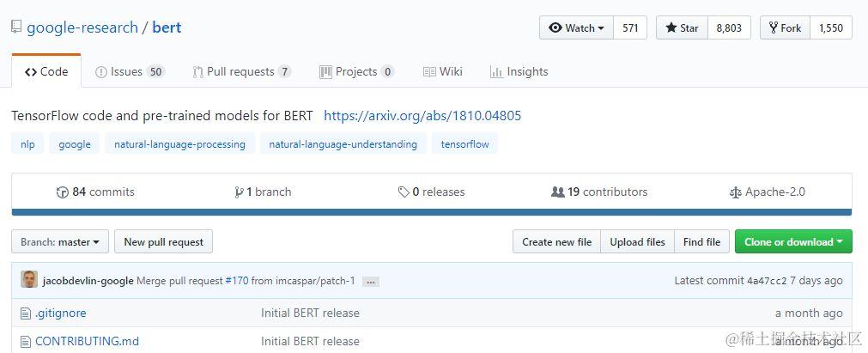Click the fork icon in Fork button
Image resolution: width=868 pixels, height=353 pixels.
773,27
